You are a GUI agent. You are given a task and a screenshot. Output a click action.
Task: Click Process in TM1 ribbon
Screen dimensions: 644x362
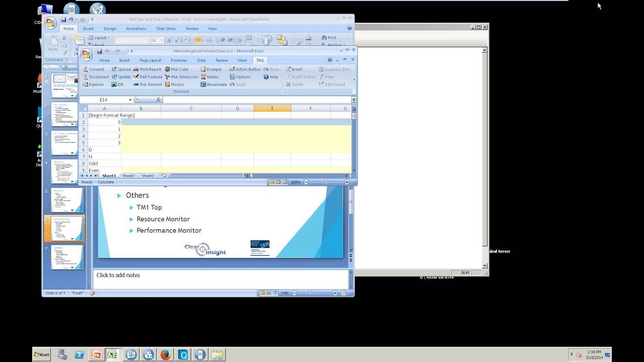[x=175, y=84]
